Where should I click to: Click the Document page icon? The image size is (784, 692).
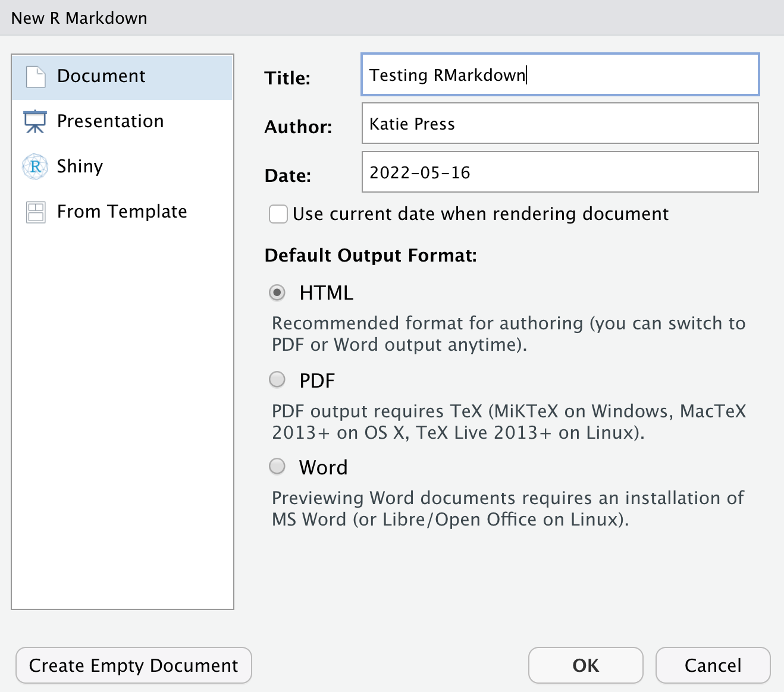click(36, 77)
